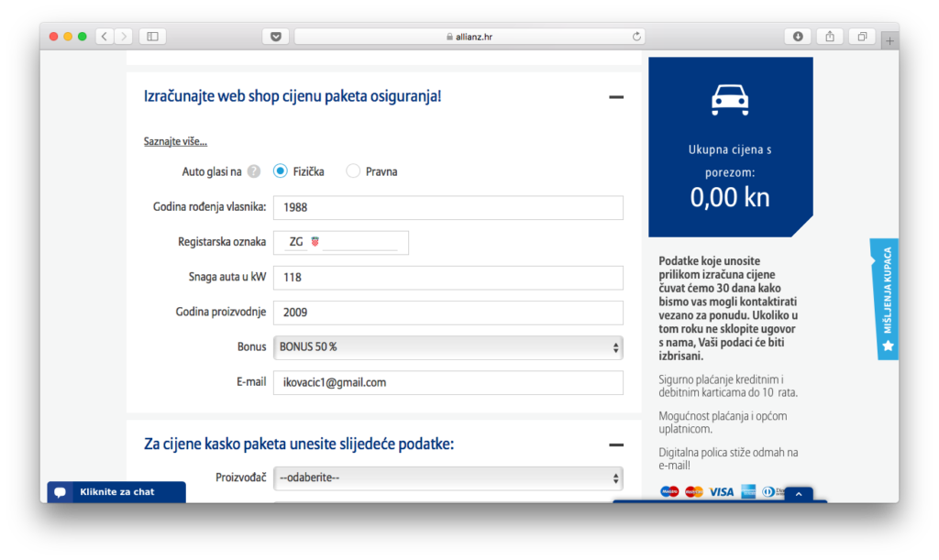Screen dimensions: 939x560
Task: Open the Mišljenja kupaca side tab
Action: pyautogui.click(x=885, y=299)
